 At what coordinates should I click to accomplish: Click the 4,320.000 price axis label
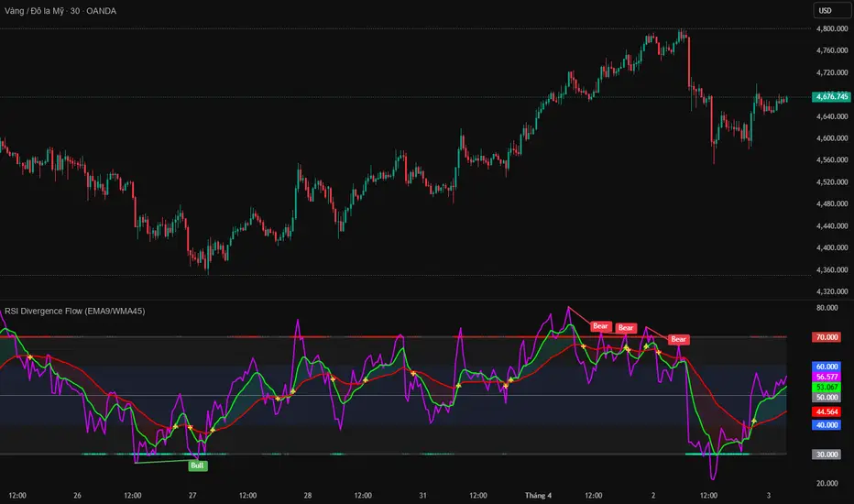(x=832, y=291)
